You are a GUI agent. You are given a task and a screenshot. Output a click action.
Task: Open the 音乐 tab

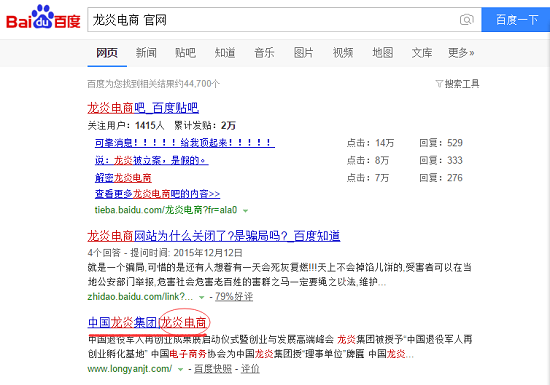(x=264, y=53)
